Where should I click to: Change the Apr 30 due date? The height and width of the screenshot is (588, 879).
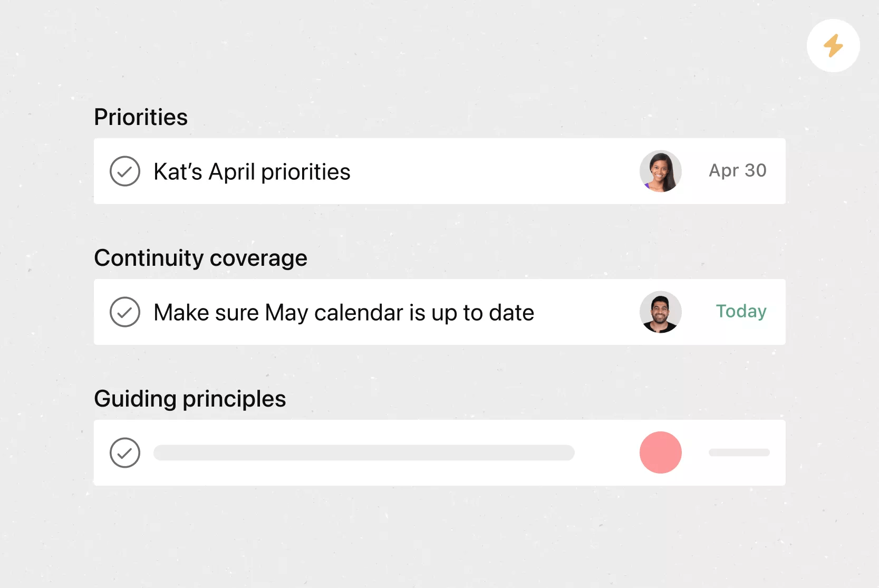click(737, 170)
